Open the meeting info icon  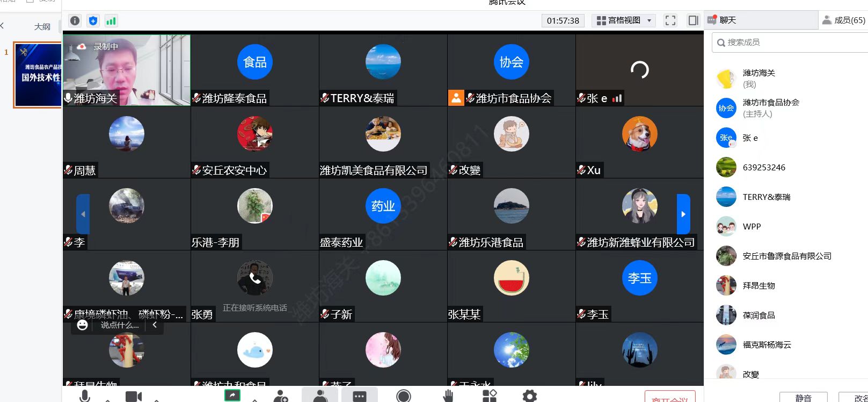click(75, 21)
